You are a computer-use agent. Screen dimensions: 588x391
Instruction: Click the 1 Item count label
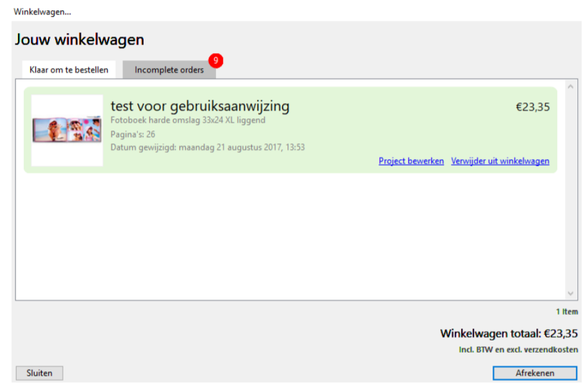coord(566,312)
